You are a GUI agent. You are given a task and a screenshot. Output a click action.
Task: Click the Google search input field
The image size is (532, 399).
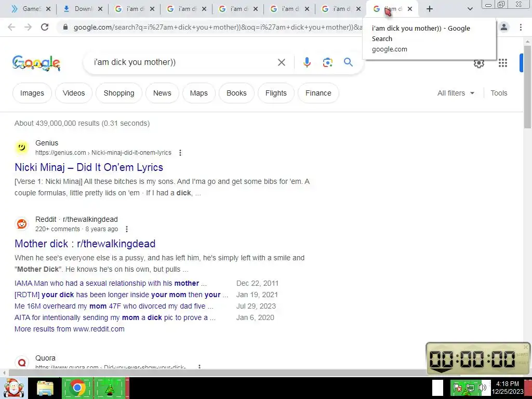click(x=183, y=62)
